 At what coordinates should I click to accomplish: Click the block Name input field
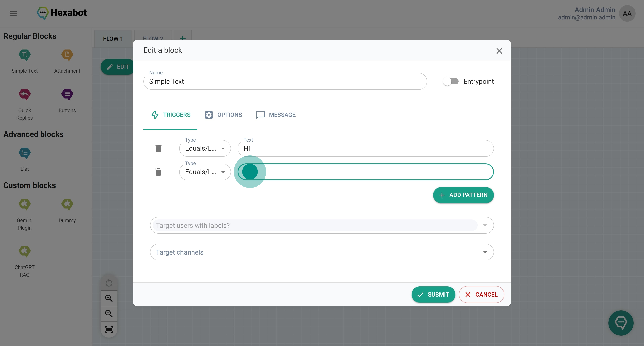(285, 82)
